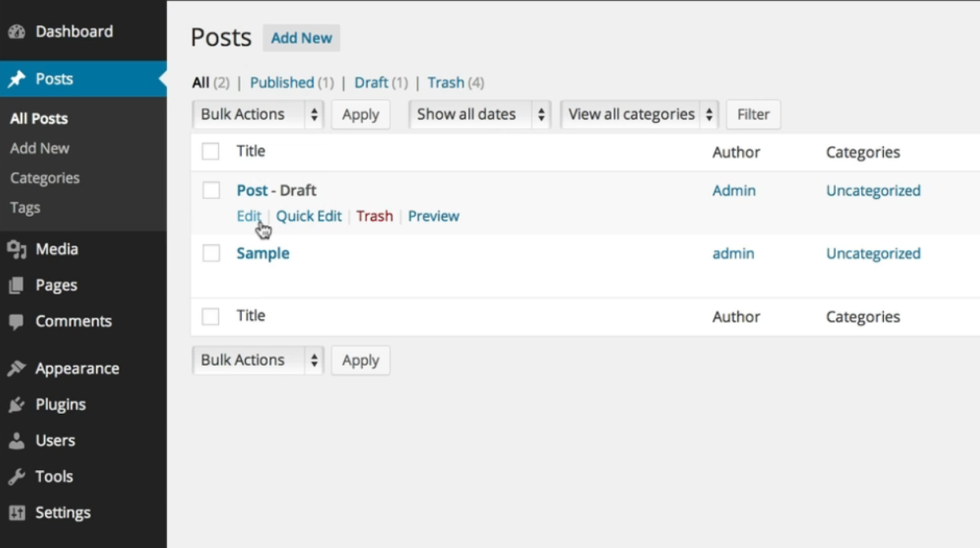Click the Quick Edit link
The image size is (980, 548).
(x=309, y=216)
